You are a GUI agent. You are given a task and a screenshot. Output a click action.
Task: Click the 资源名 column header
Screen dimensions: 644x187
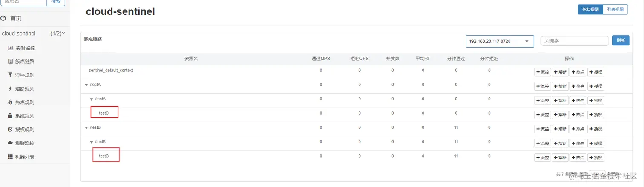(191, 59)
